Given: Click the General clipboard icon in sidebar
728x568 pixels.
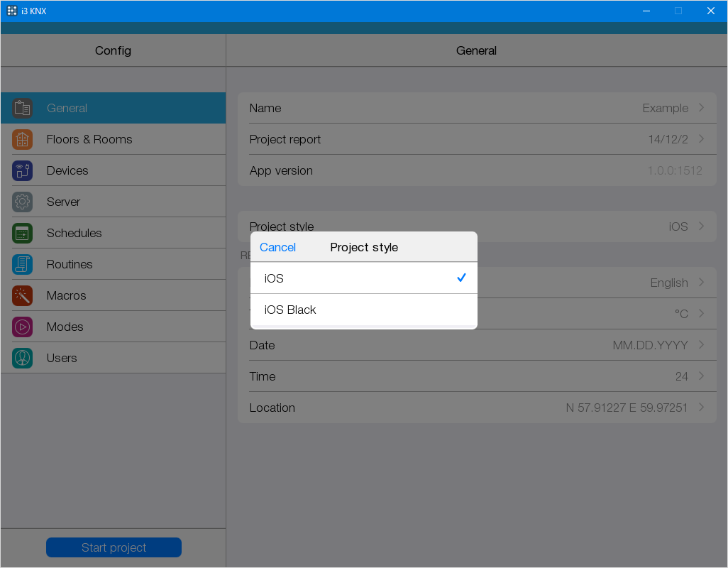Looking at the screenshot, I should [22, 108].
